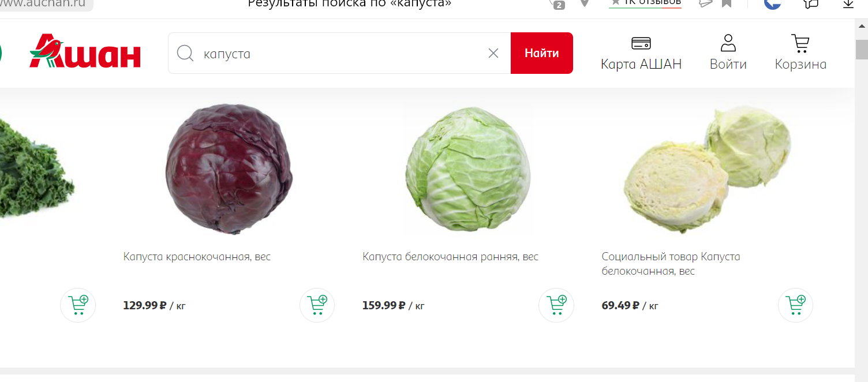
Task: Click the Ашан logo
Action: coord(85,52)
